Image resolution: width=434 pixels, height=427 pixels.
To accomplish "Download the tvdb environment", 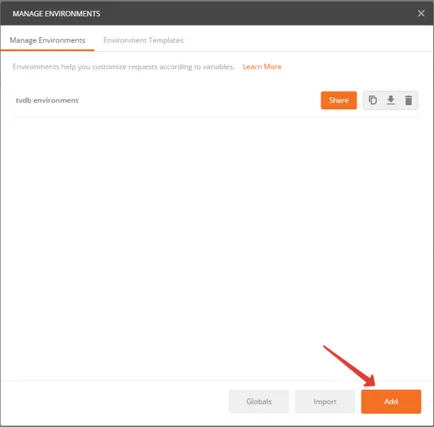I will pyautogui.click(x=391, y=100).
